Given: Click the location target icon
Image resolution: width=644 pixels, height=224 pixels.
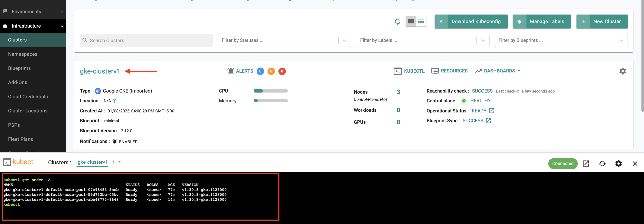Looking at the screenshot, I should (x=115, y=101).
